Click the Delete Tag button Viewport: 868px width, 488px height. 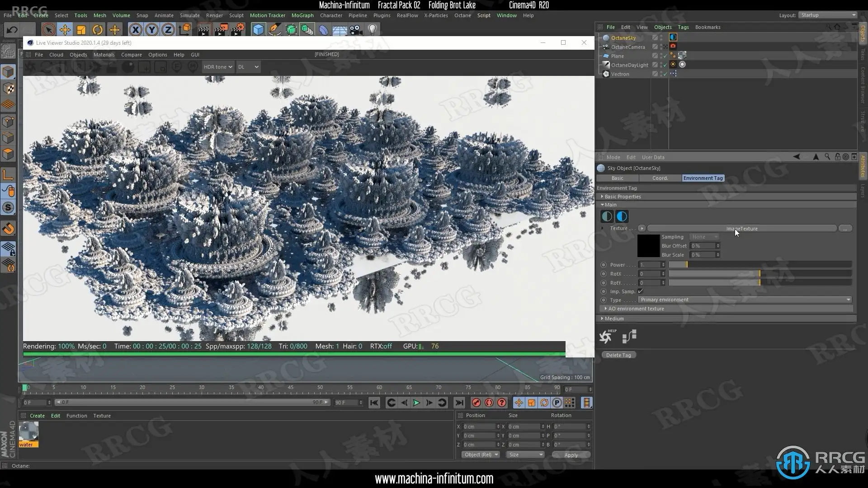click(x=618, y=355)
